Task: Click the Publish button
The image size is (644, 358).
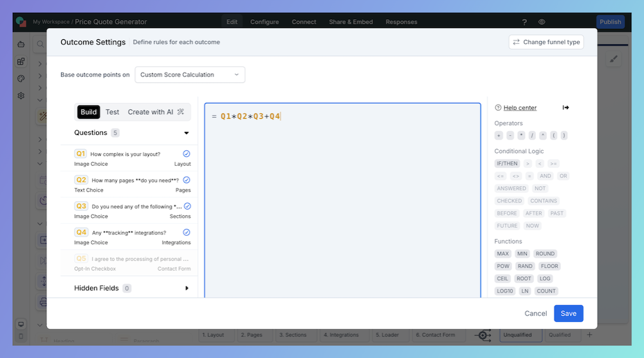Action: (x=611, y=22)
